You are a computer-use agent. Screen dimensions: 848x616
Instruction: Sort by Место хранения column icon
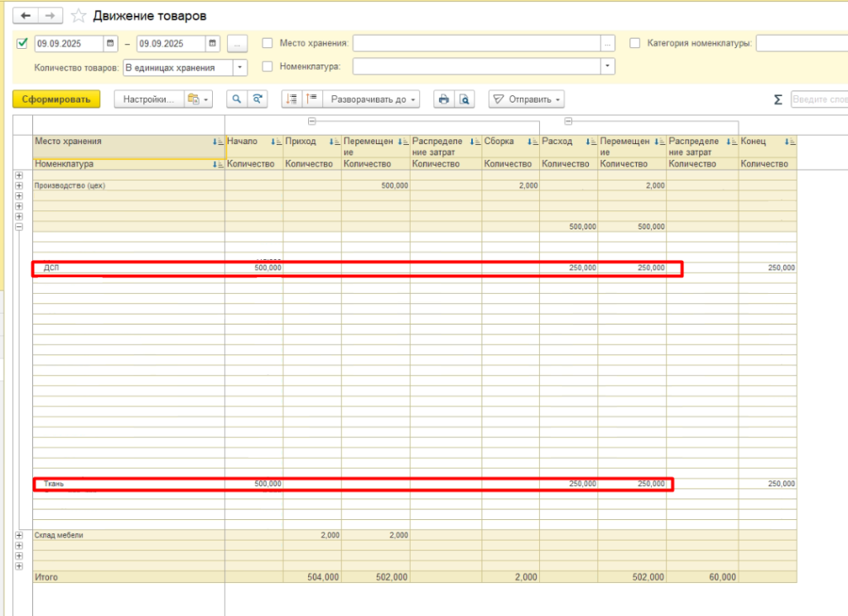point(218,142)
